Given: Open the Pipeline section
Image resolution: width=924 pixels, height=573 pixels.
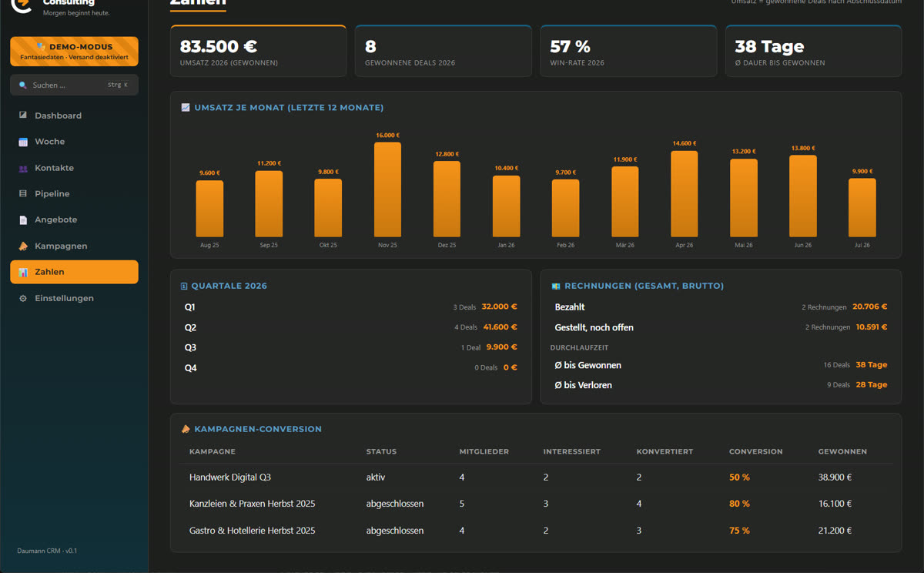Looking at the screenshot, I should coord(74,194).
